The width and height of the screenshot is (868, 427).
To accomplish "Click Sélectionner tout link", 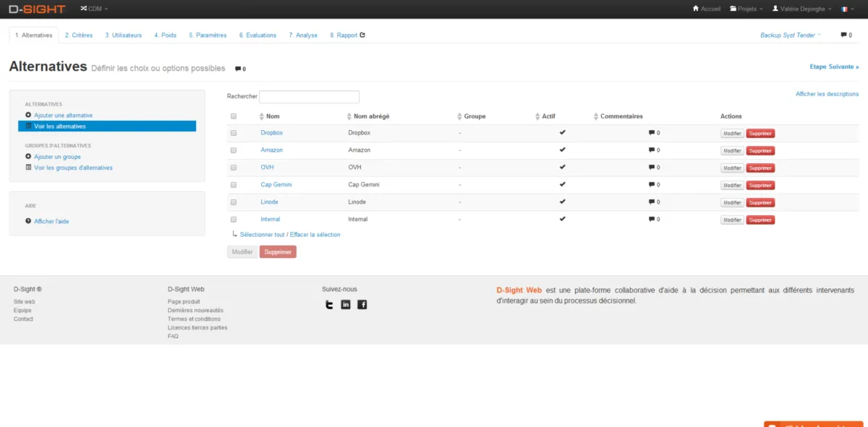I will click(262, 235).
